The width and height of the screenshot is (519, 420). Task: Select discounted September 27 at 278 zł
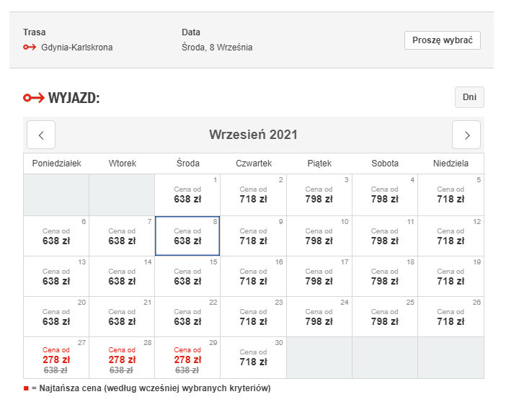56,357
